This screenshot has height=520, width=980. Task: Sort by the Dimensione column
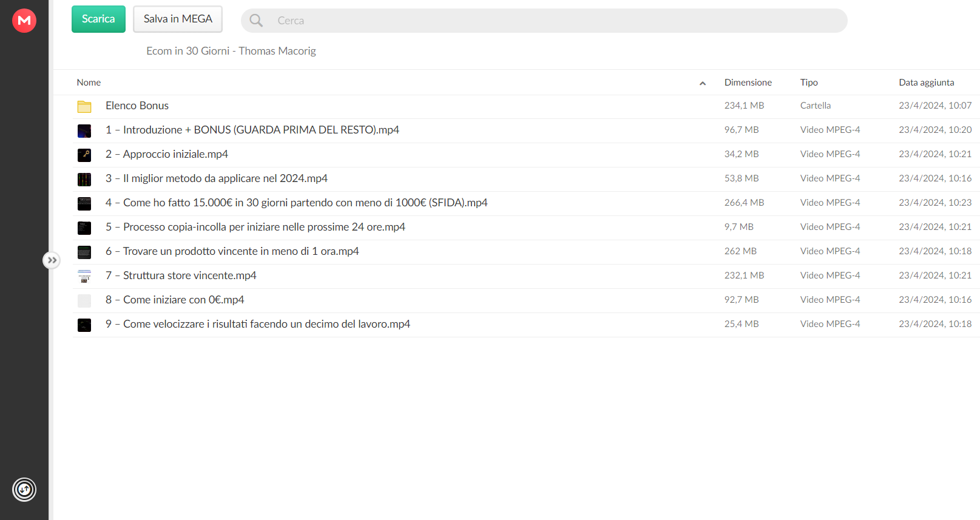pos(748,83)
